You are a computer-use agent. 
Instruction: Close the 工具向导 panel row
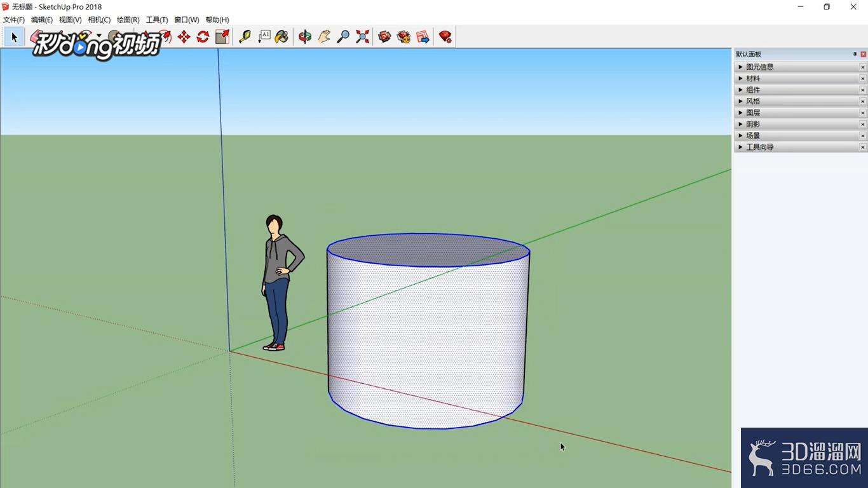point(863,147)
